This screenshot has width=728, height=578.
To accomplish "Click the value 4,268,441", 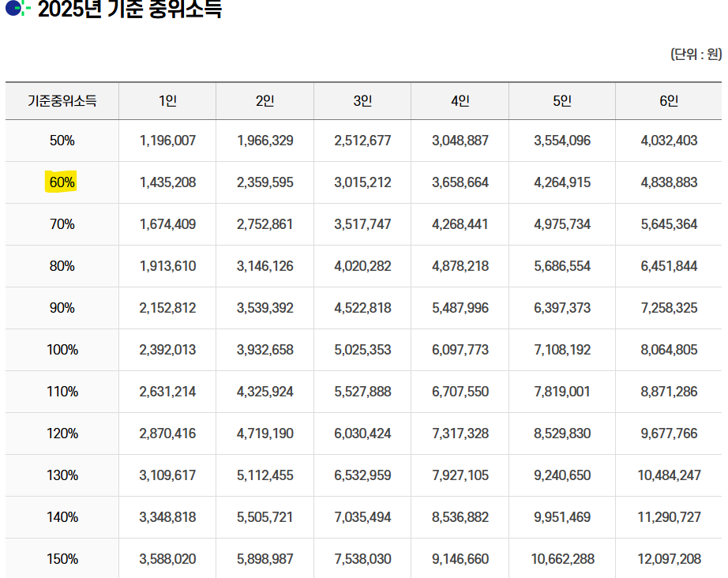I will [460, 224].
